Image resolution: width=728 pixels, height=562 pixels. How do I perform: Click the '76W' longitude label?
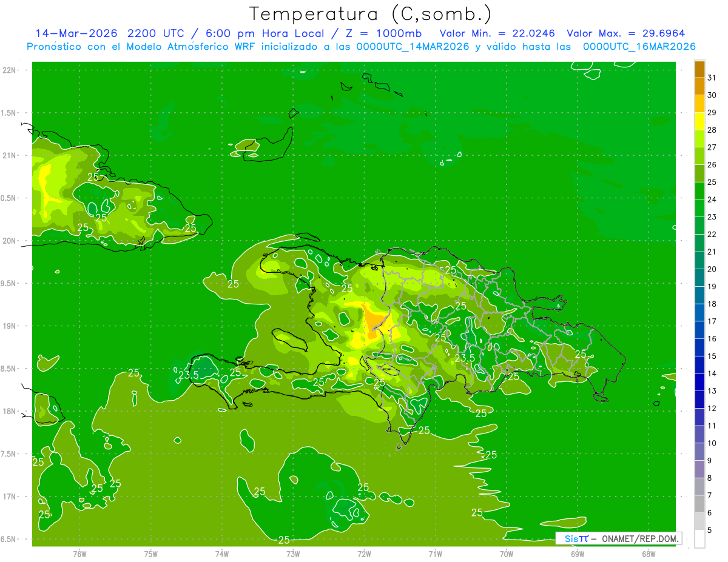click(79, 554)
